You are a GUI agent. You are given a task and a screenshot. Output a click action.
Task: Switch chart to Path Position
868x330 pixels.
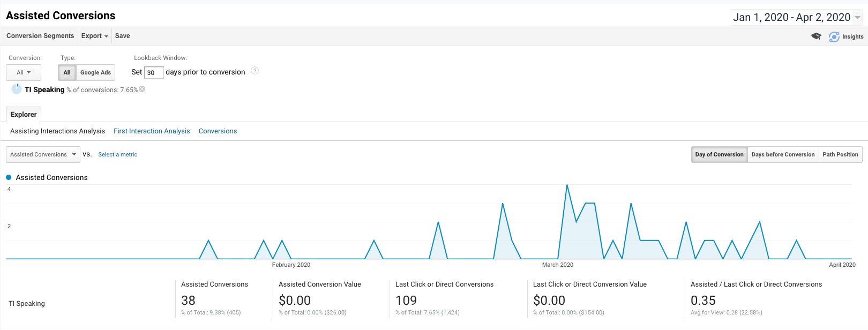(840, 154)
